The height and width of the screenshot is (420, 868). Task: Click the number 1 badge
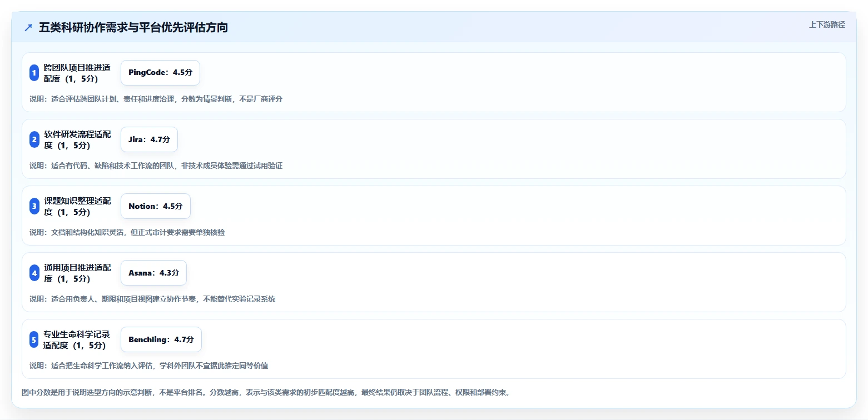click(x=34, y=73)
